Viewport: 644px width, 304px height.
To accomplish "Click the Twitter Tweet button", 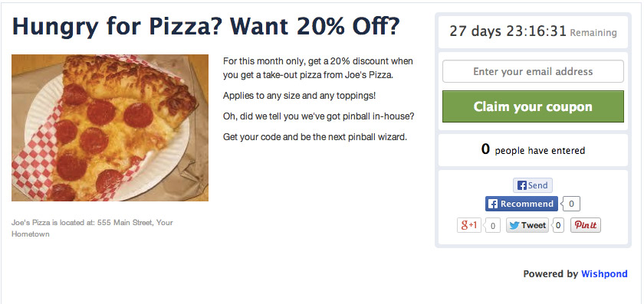I will (x=527, y=225).
